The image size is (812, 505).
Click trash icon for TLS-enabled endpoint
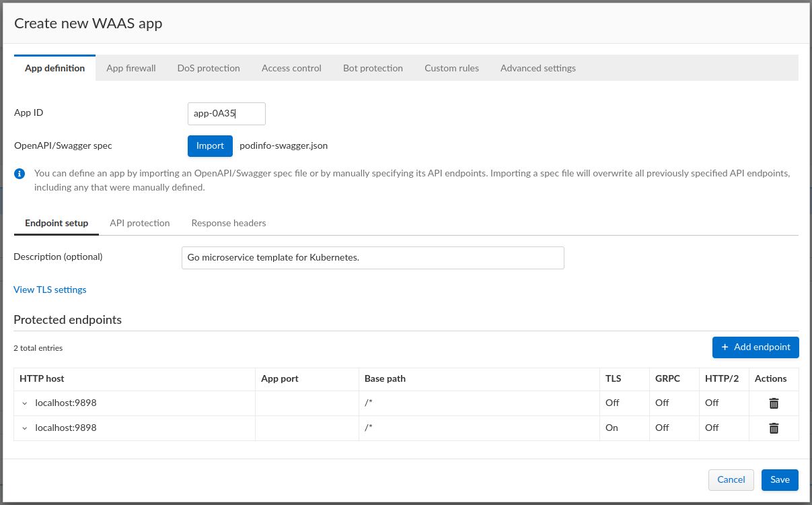[774, 428]
